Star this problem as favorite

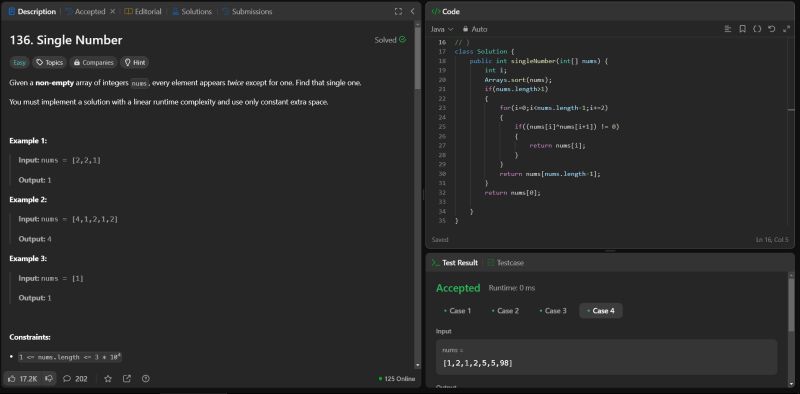click(x=108, y=379)
